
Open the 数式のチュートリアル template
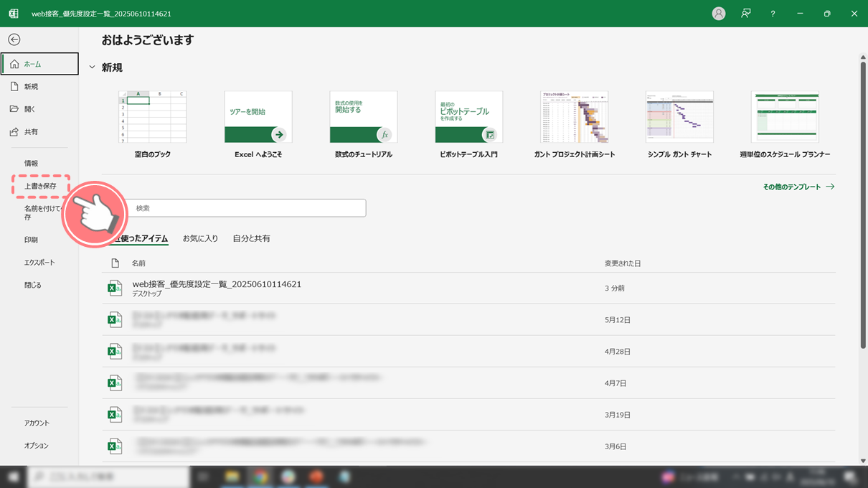pos(364,125)
